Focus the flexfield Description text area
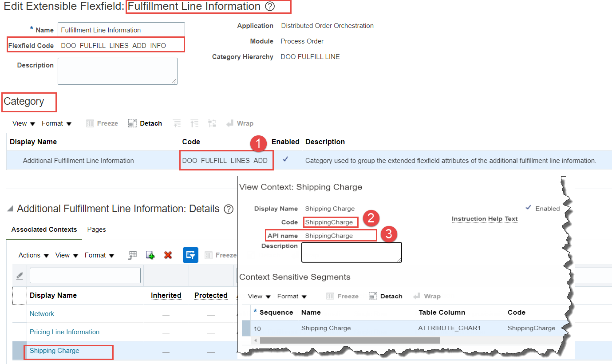Image resolution: width=612 pixels, height=364 pixels. point(118,71)
